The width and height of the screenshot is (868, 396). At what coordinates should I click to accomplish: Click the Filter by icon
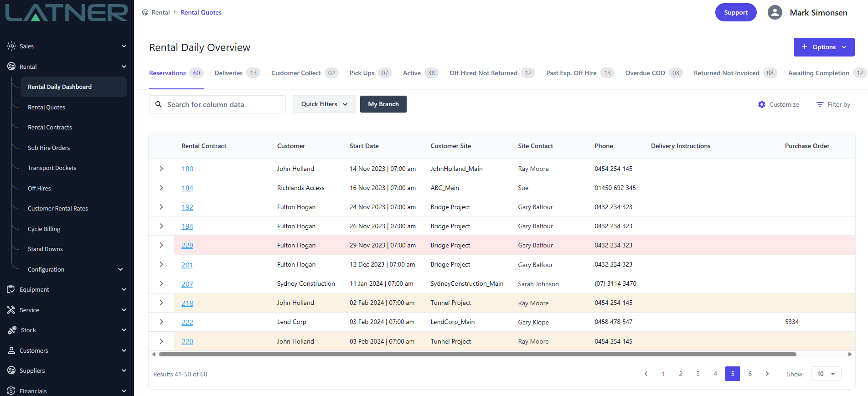[x=820, y=104]
